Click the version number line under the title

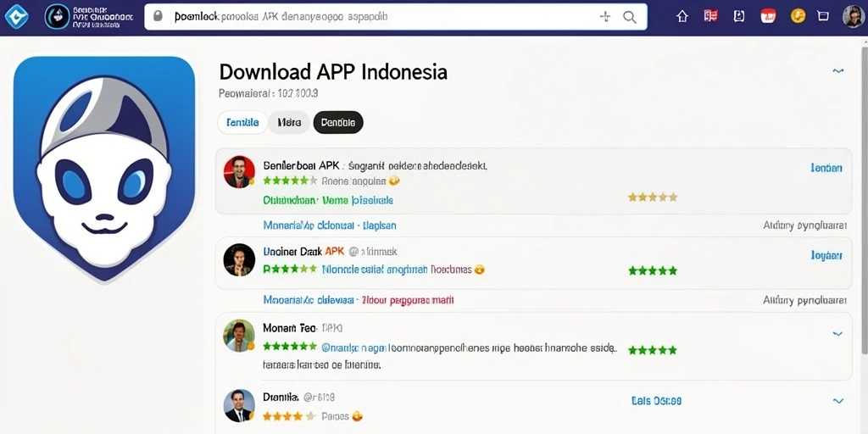(x=268, y=93)
